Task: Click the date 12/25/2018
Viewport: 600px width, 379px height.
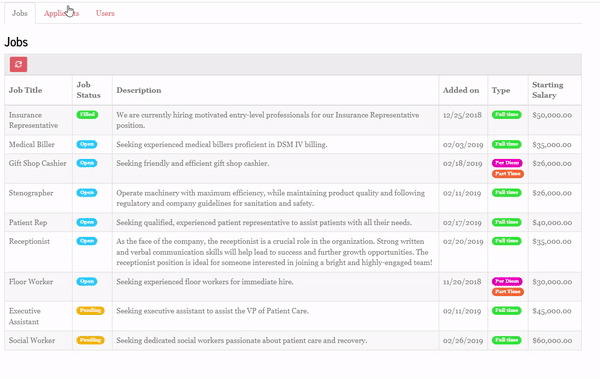Action: [x=462, y=115]
